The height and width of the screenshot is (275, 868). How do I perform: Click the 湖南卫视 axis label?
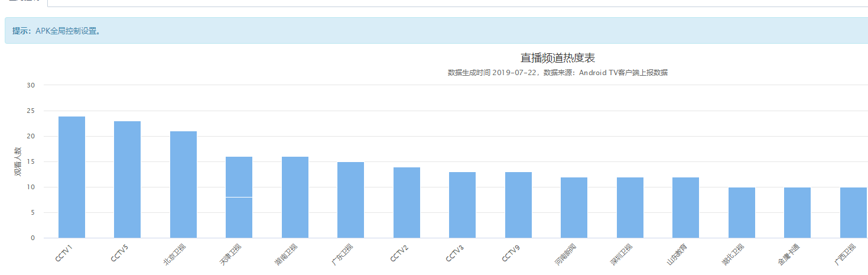(x=285, y=254)
